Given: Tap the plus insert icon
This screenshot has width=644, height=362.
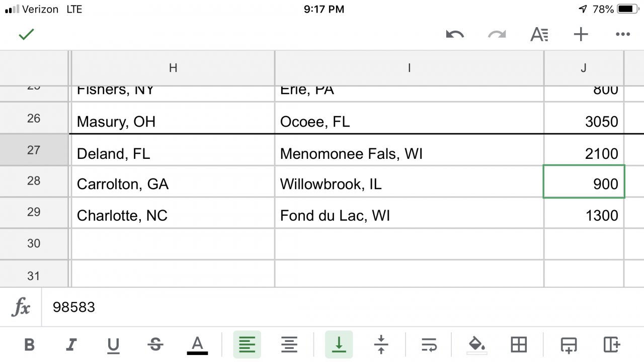Looking at the screenshot, I should 581,34.
